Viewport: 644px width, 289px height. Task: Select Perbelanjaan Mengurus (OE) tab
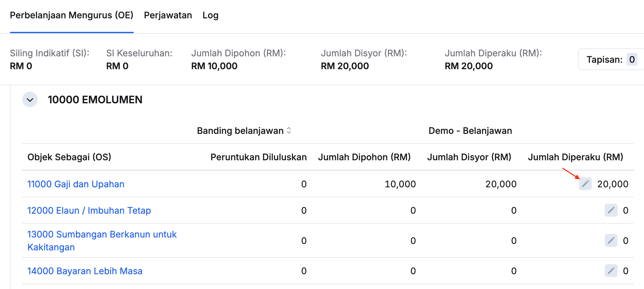(71, 15)
